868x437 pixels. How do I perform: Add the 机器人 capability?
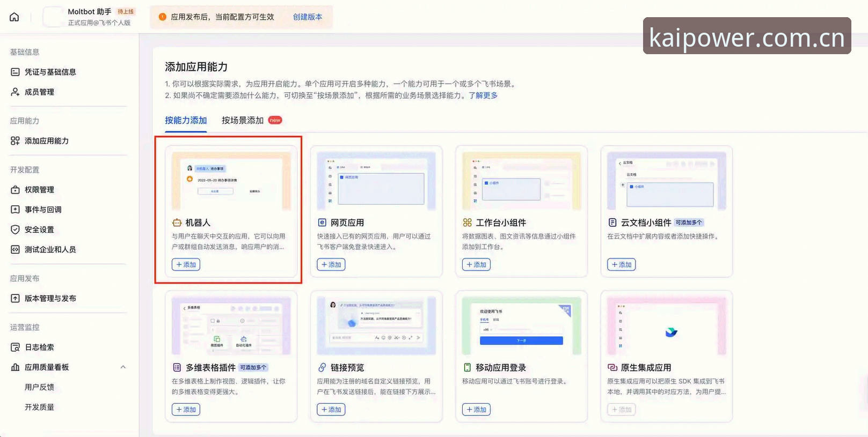click(x=186, y=264)
